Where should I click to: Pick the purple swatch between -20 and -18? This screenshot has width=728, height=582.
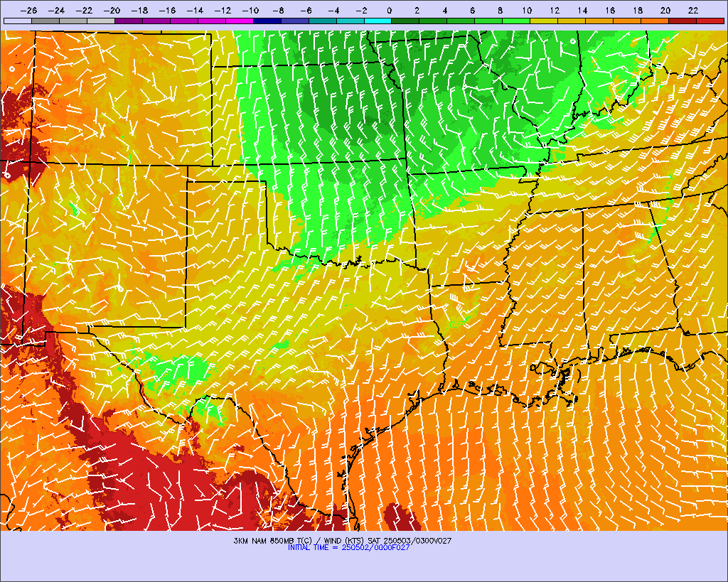[x=129, y=21]
